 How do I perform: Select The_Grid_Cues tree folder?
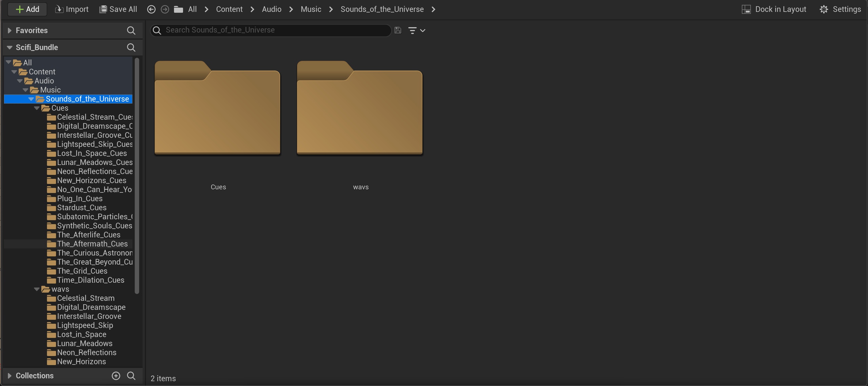coord(77,271)
